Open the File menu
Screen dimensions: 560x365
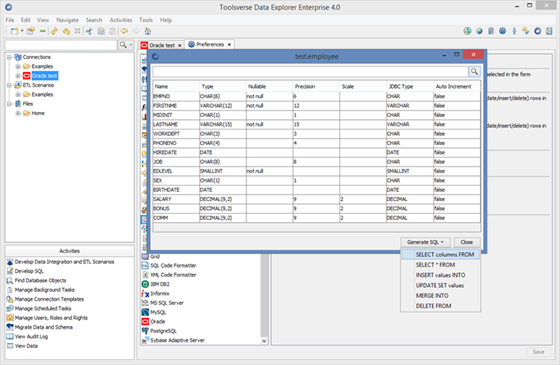10,20
